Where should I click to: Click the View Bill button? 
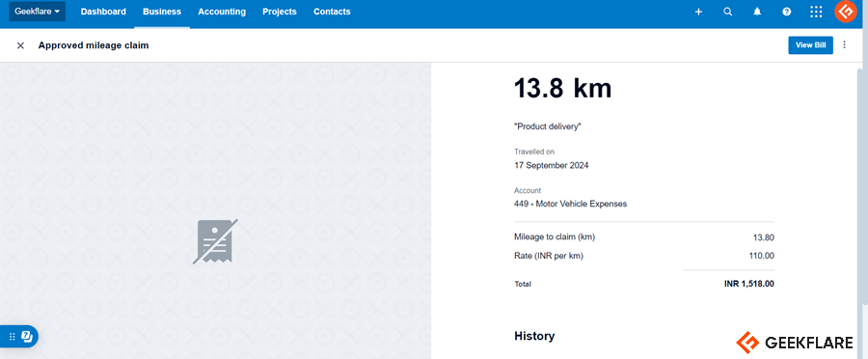810,45
